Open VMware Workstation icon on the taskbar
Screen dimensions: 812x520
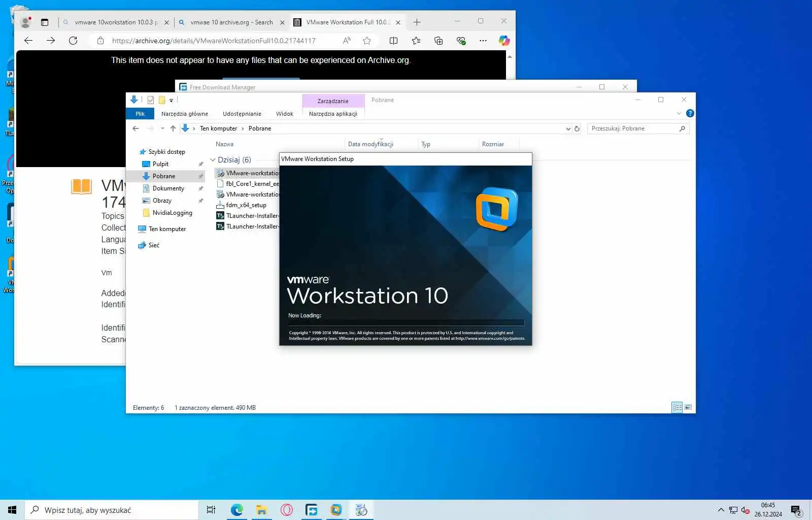pyautogui.click(x=336, y=510)
